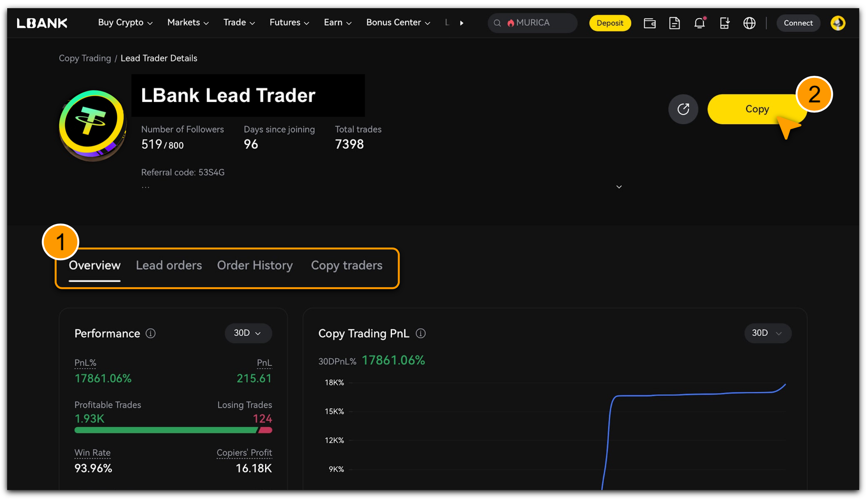Click the Performance info icon
The image size is (868, 501).
[x=151, y=333]
